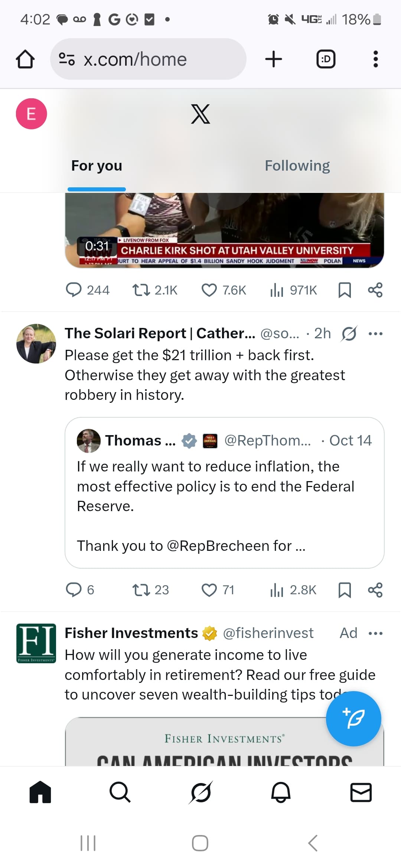Select the For you tab
Viewport: 401px width, 868px height.
click(97, 166)
